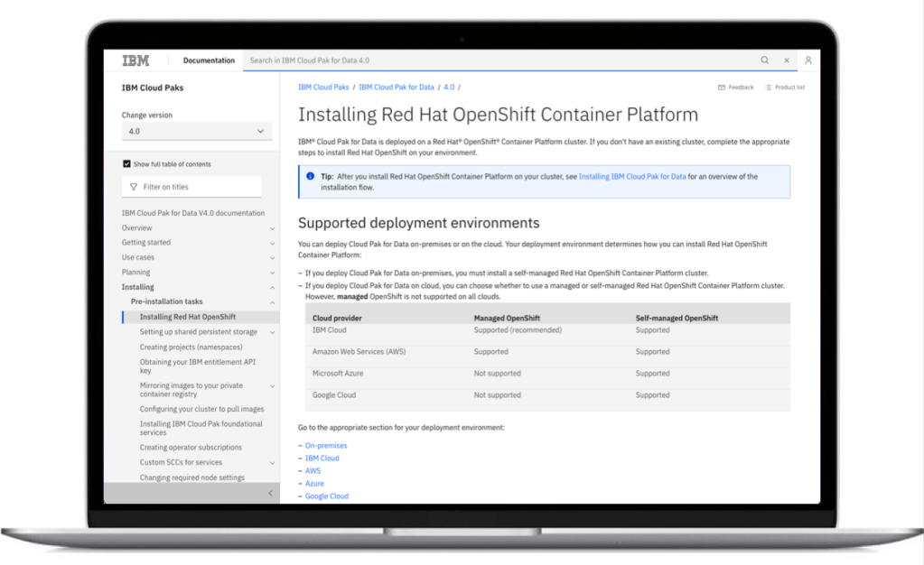Collapse the Pre-installation tasks section
The image size is (924, 565).
(272, 302)
